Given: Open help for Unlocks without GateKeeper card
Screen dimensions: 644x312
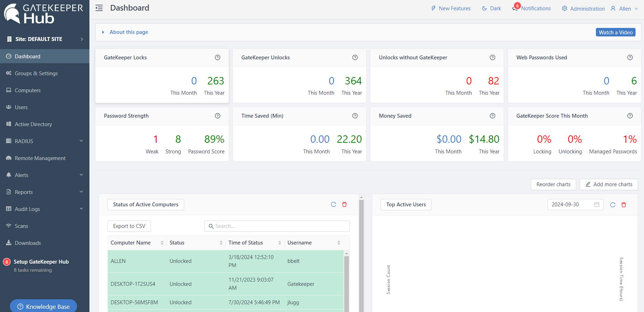Looking at the screenshot, I should click(x=493, y=58).
